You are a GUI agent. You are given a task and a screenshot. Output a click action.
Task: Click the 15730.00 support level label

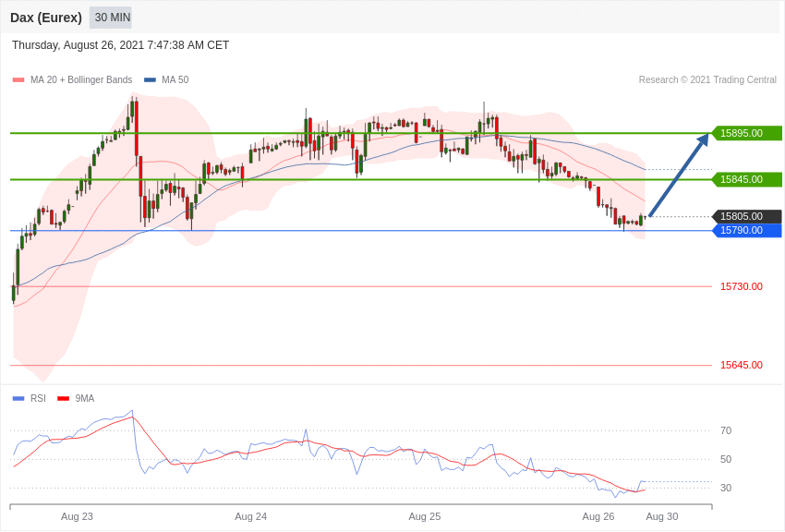click(742, 286)
